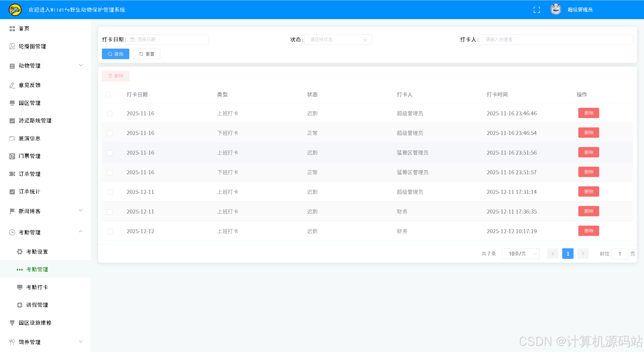
Task: Expand the 饲养管理 submenu chevron
Action: point(81,342)
